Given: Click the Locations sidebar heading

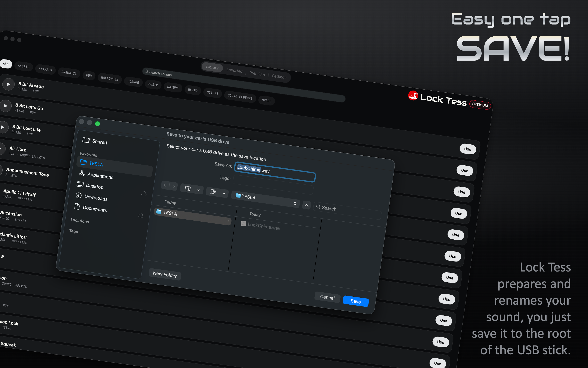Looking at the screenshot, I should (x=80, y=221).
